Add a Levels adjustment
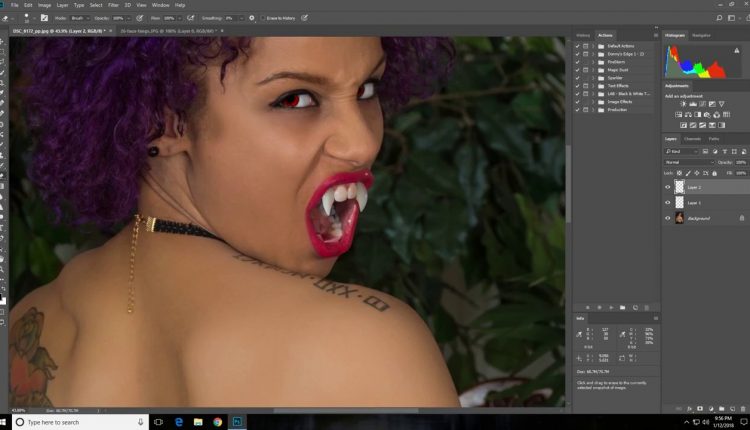The height and width of the screenshot is (430, 750). [693, 104]
